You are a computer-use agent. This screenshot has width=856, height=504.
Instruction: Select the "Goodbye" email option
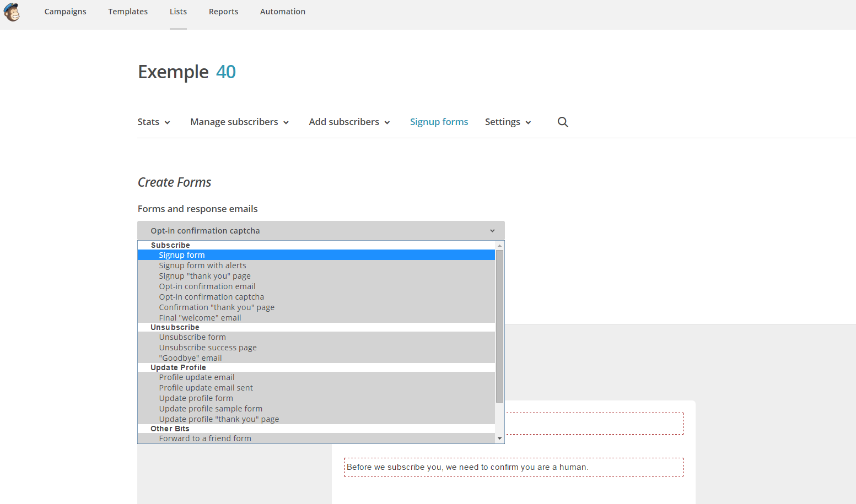[316, 358]
